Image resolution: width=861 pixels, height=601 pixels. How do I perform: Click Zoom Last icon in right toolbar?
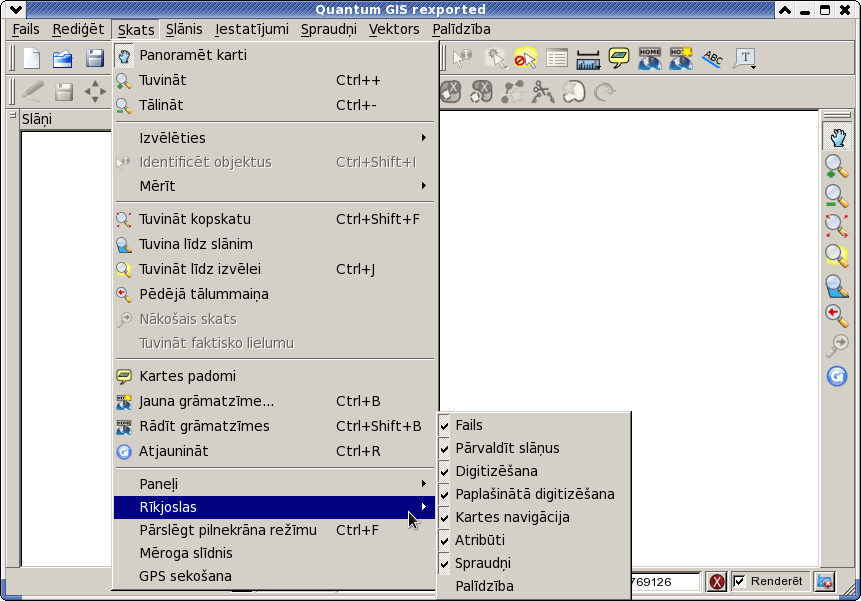836,316
